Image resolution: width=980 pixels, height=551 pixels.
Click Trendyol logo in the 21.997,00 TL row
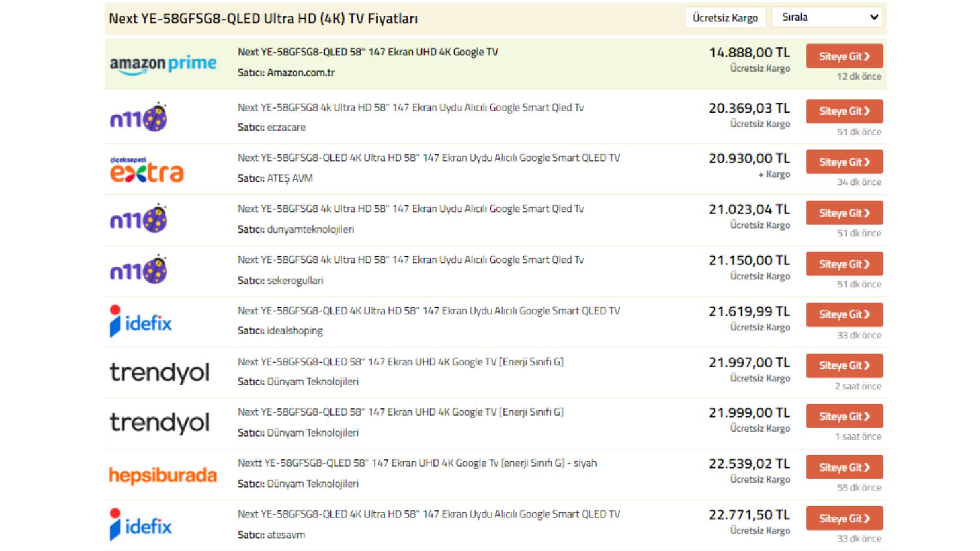(160, 372)
